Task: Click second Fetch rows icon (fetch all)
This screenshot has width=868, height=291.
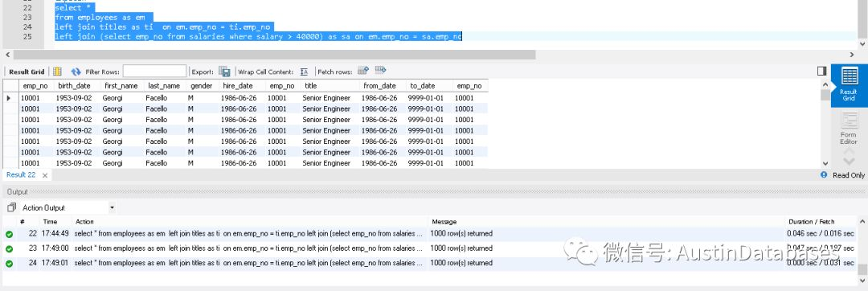Action: (380, 71)
